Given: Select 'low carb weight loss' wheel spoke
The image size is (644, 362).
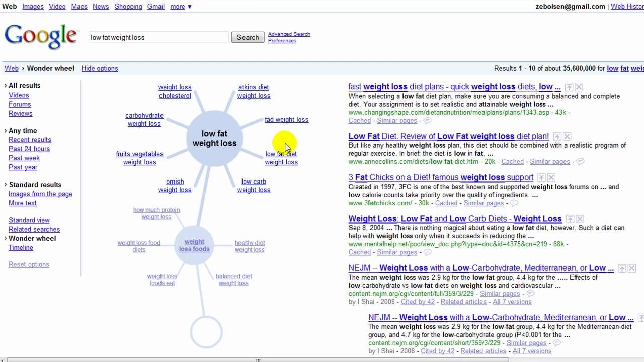Looking at the screenshot, I should (254, 186).
